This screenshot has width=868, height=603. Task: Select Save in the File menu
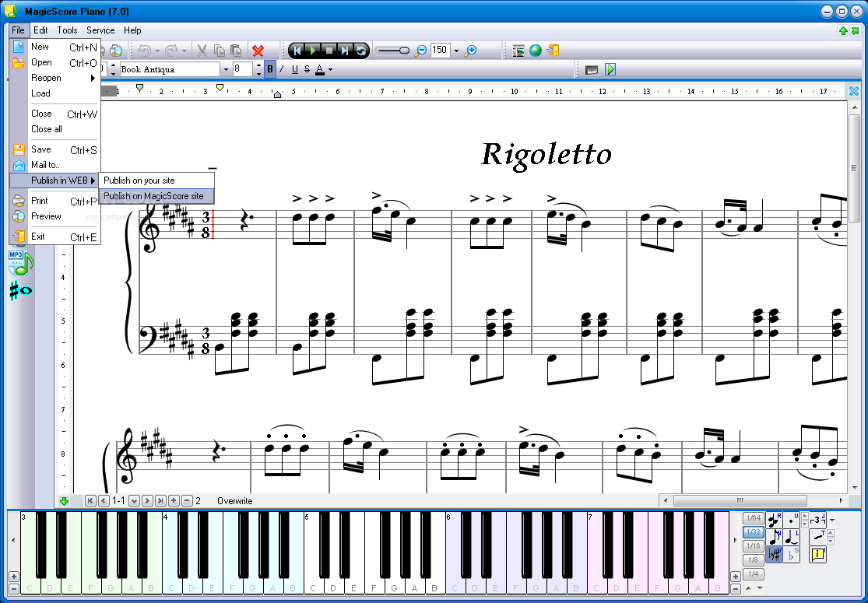[x=54, y=149]
